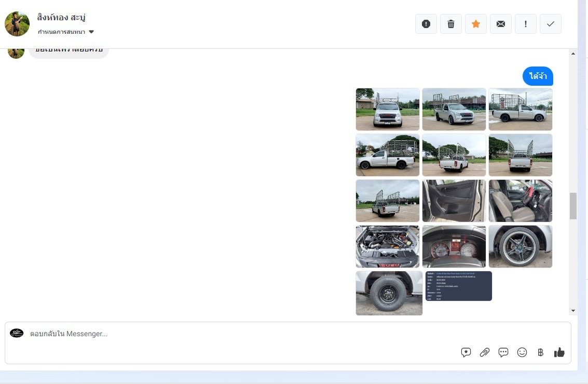Open the door panel interior photo

point(454,201)
